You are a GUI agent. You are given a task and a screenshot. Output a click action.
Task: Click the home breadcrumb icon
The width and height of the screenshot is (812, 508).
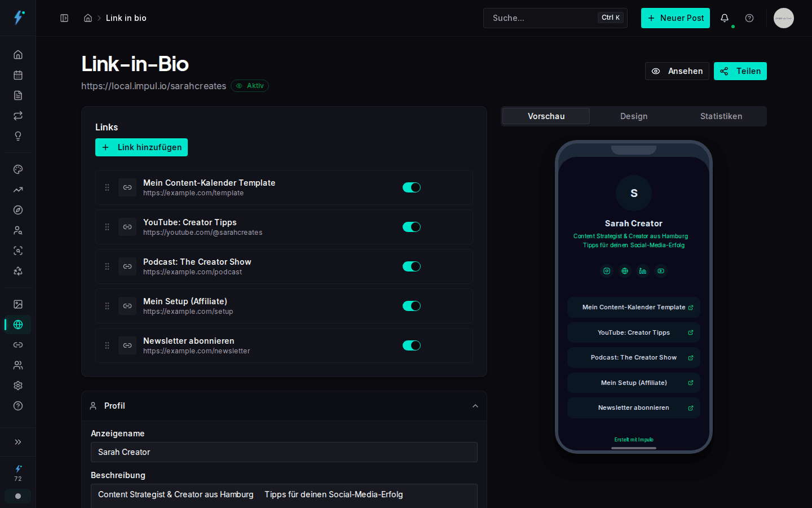pos(88,18)
